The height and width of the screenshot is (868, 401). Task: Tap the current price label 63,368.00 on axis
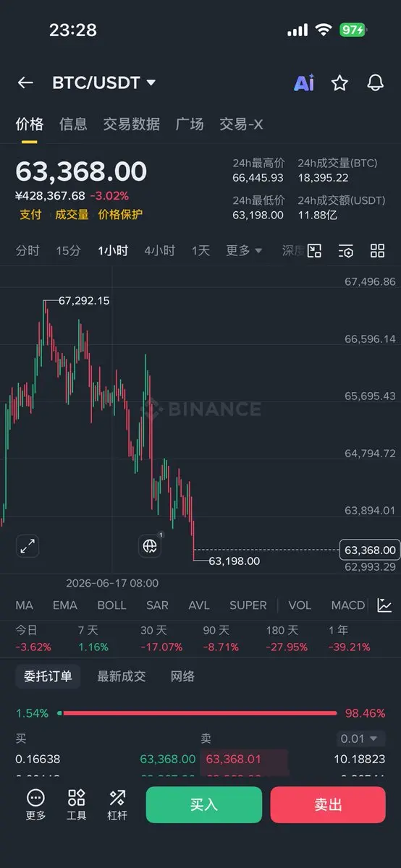click(370, 550)
